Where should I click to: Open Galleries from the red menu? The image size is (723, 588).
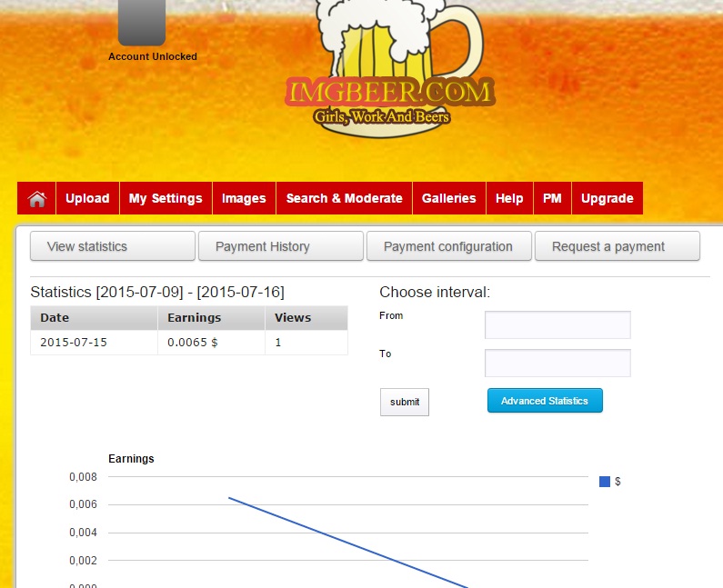pos(448,199)
